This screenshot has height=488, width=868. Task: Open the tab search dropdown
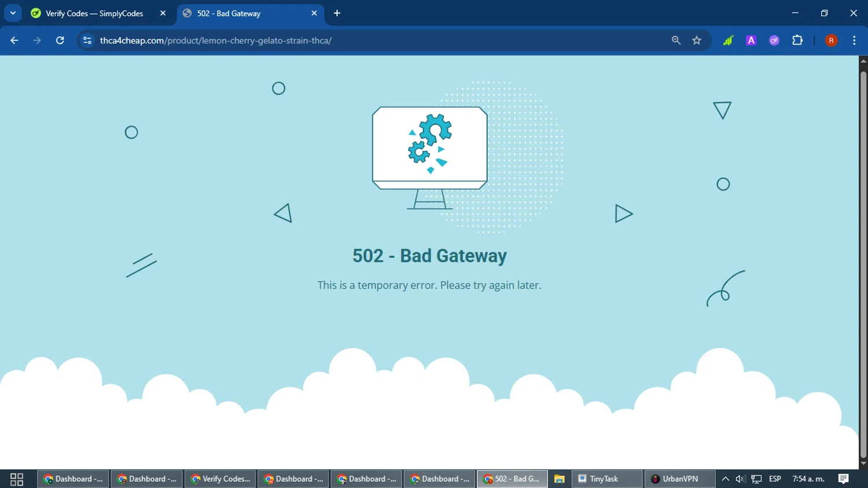[x=13, y=13]
